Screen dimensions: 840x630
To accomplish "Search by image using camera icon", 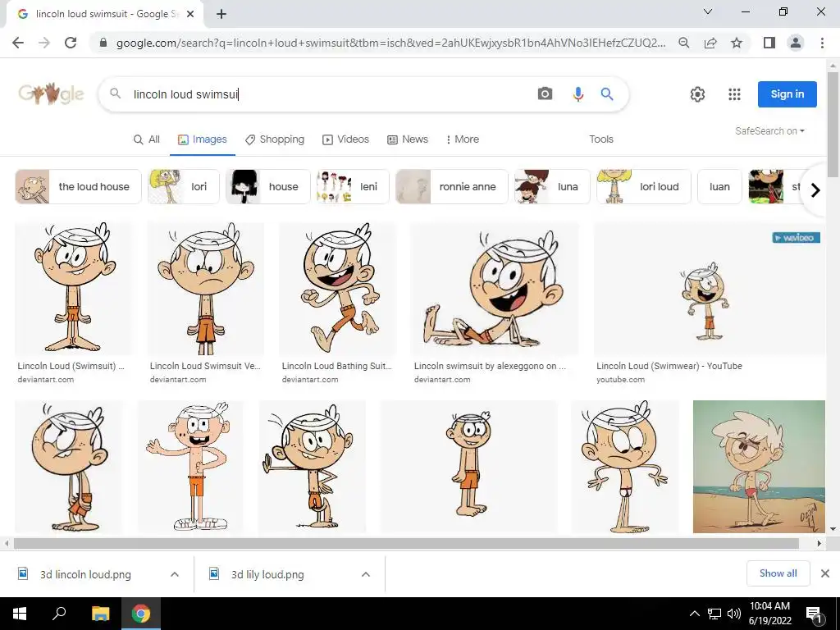I will [545, 94].
